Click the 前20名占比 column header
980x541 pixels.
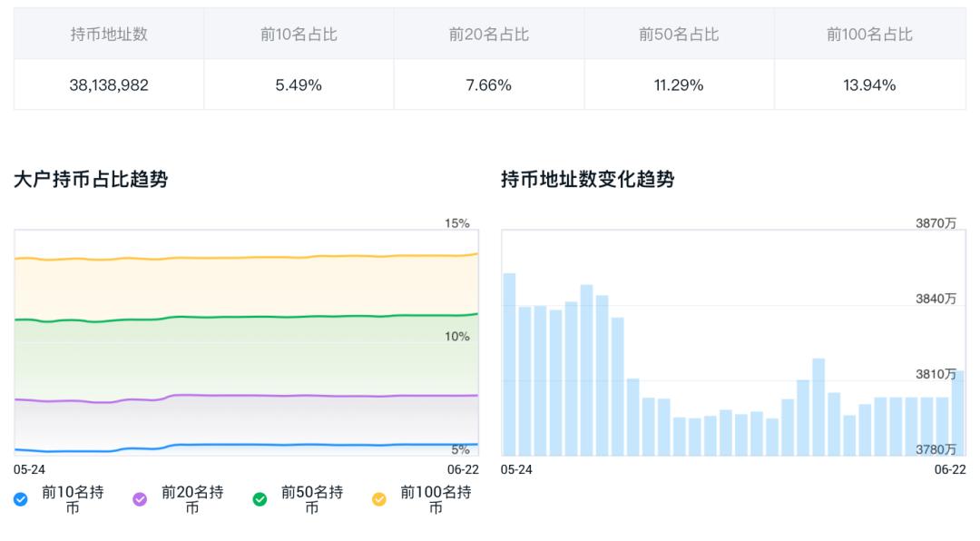coord(489,34)
